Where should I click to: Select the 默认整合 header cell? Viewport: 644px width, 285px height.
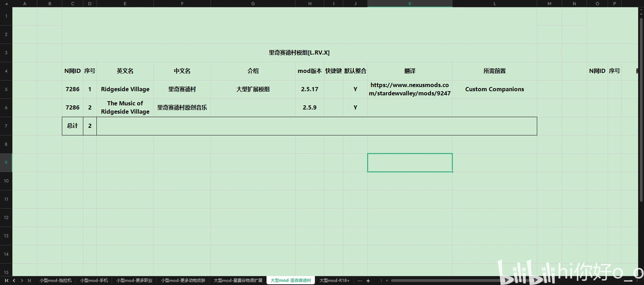pyautogui.click(x=355, y=71)
